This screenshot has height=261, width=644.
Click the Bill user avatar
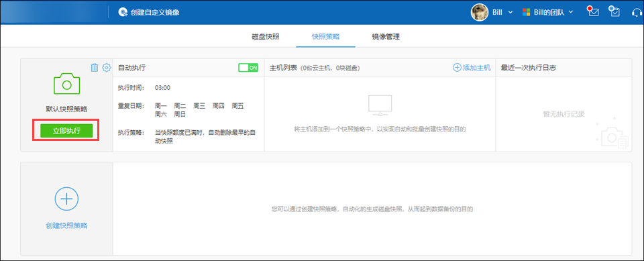pyautogui.click(x=479, y=12)
